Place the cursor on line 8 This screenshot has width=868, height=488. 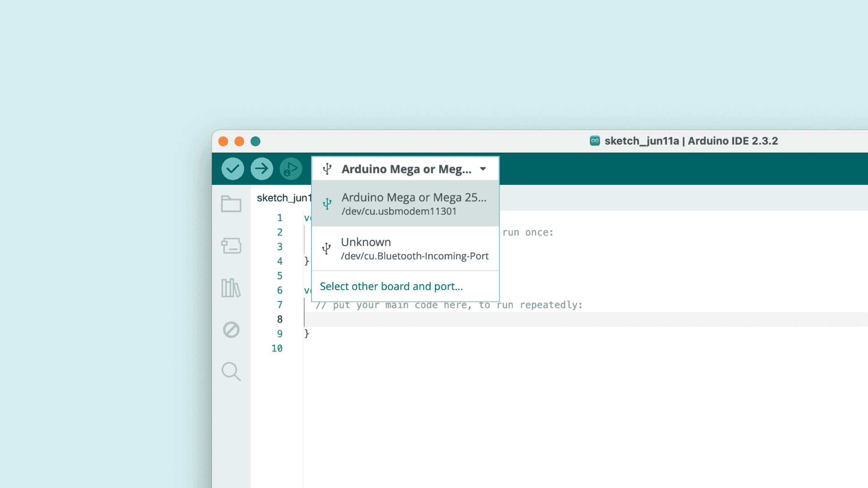tap(452, 319)
